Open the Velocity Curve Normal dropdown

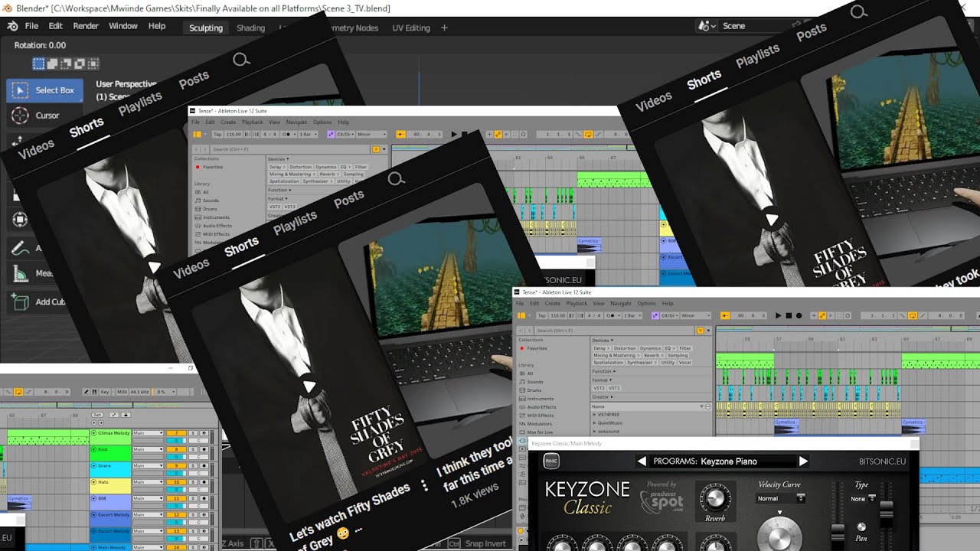coord(780,498)
